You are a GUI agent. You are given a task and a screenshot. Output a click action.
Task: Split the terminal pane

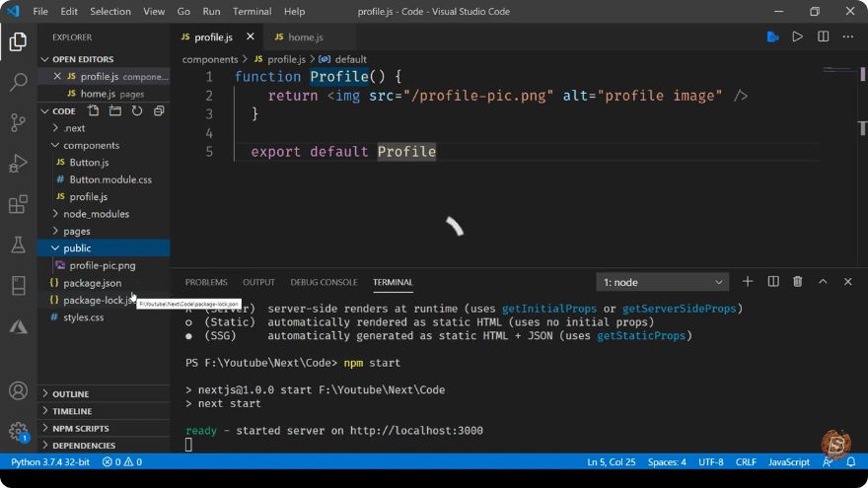coord(772,282)
